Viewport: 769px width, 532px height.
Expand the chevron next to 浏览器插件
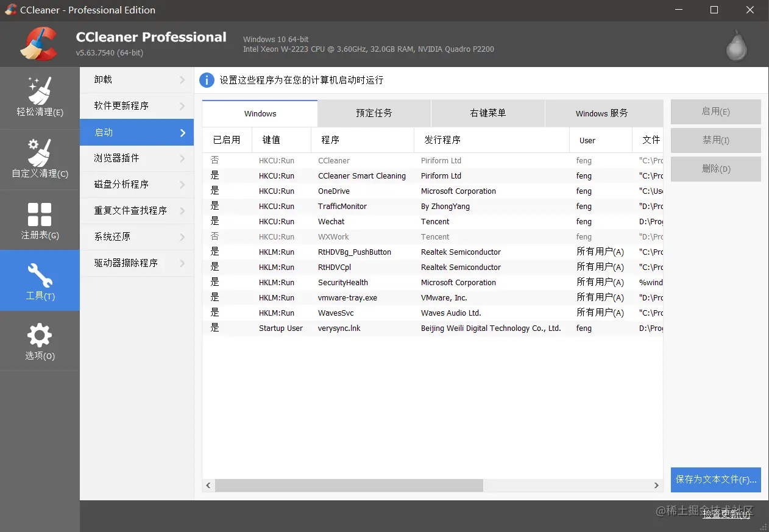[182, 158]
